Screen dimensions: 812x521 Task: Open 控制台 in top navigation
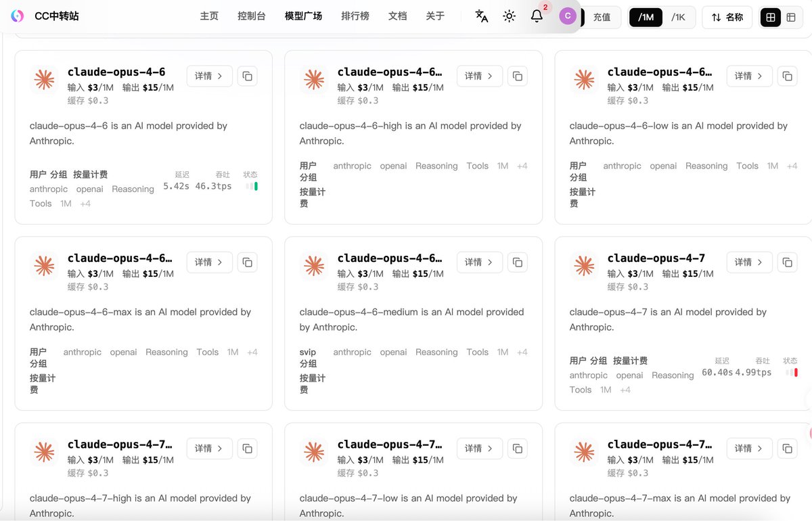(252, 16)
